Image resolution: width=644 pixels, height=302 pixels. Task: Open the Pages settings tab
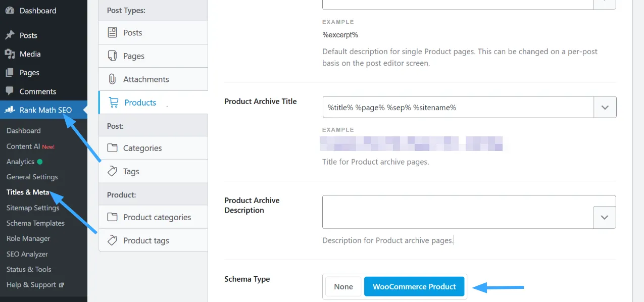tap(153, 56)
